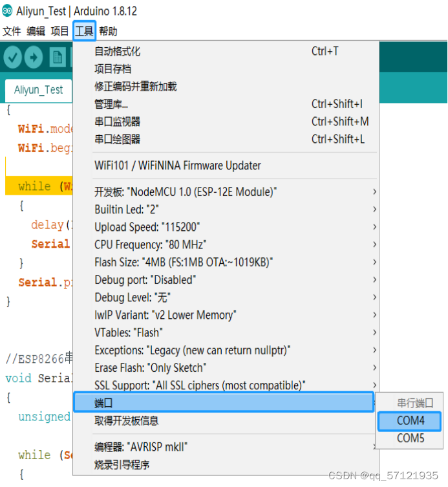Click the 工具 menu
Viewport: 448px width, 487px height.
[84, 31]
